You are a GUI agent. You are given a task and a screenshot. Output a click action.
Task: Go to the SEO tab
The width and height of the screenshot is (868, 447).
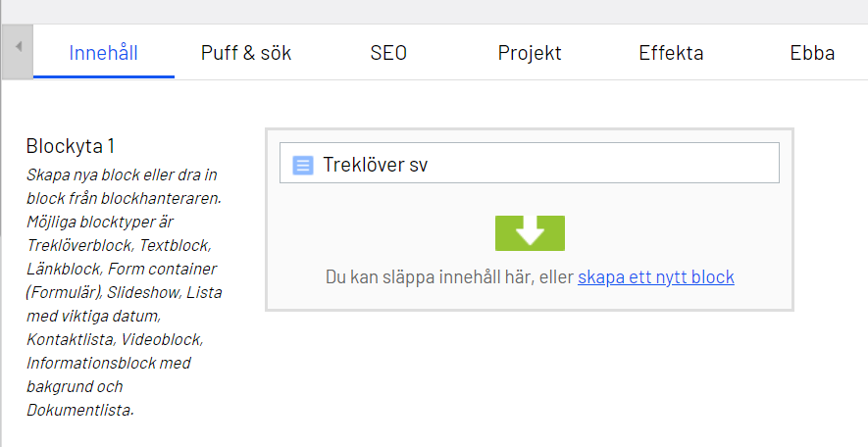coord(388,53)
